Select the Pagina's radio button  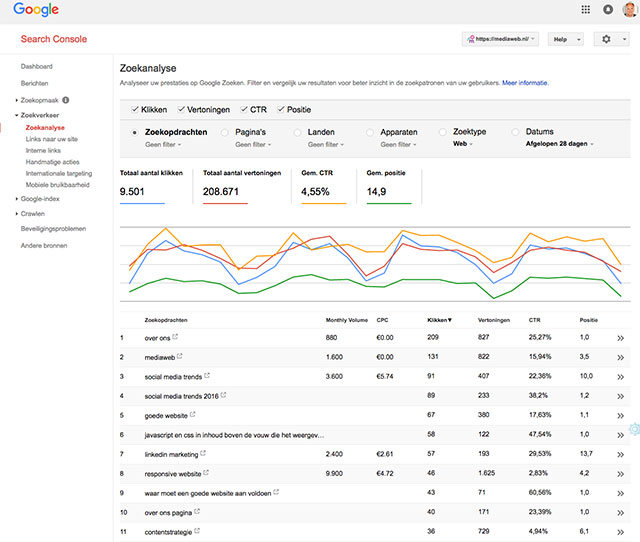[224, 133]
